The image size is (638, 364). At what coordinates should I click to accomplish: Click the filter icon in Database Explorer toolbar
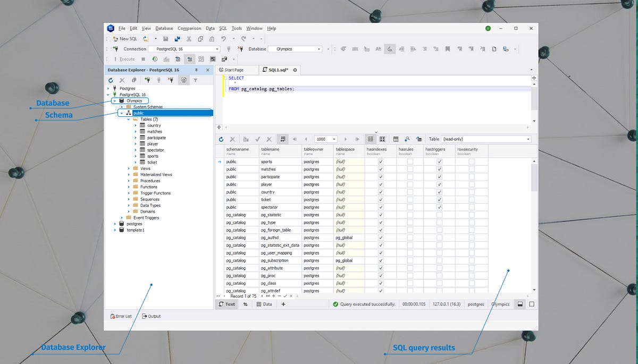[196, 80]
